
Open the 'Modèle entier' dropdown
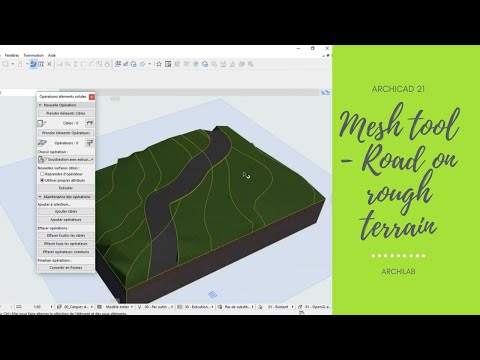(116, 307)
